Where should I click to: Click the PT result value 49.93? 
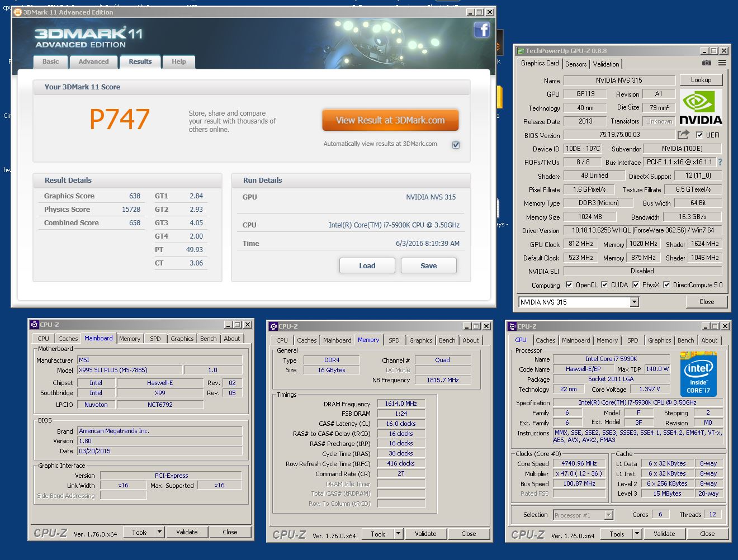click(x=195, y=250)
